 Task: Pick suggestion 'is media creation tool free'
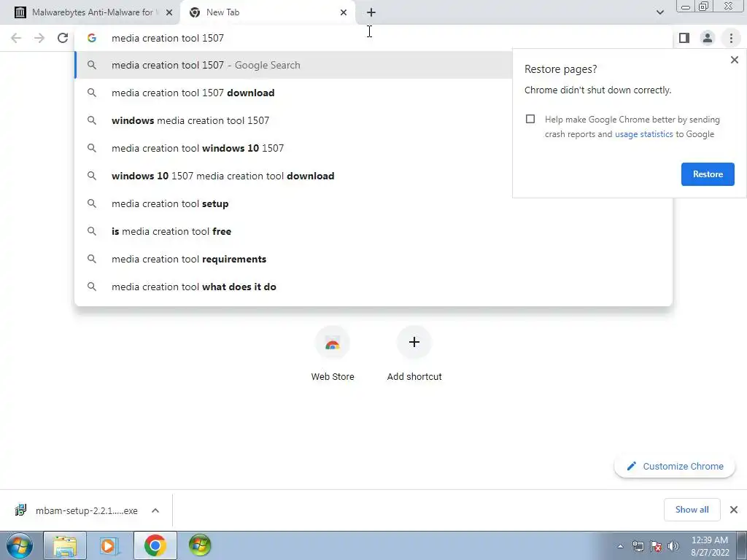[x=373, y=231]
